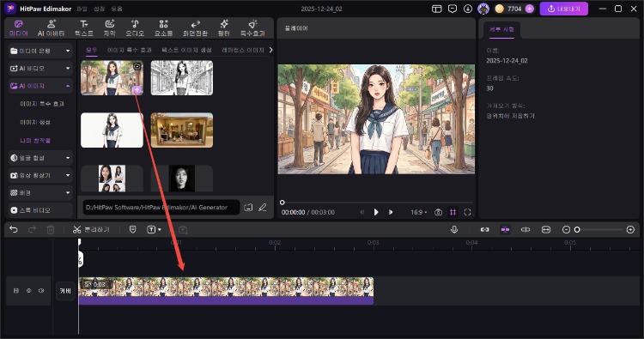Open the 설정 (Settings) menu

100,9
